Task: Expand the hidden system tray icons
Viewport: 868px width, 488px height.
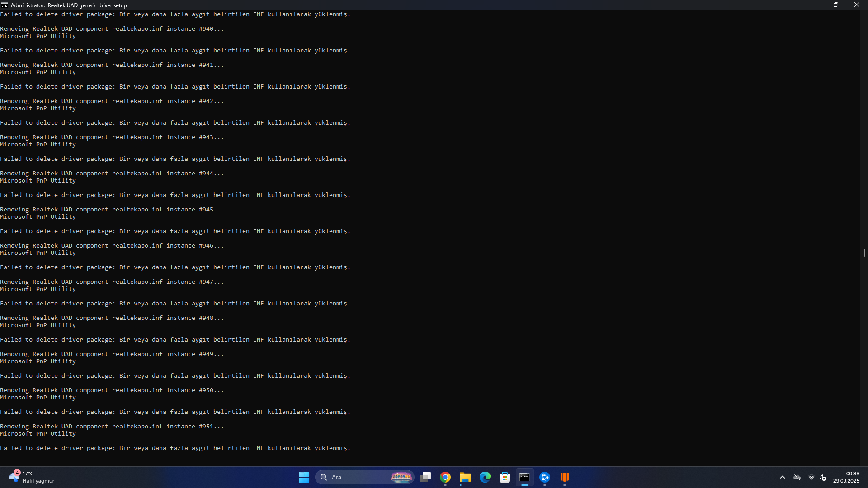Action: 783,477
